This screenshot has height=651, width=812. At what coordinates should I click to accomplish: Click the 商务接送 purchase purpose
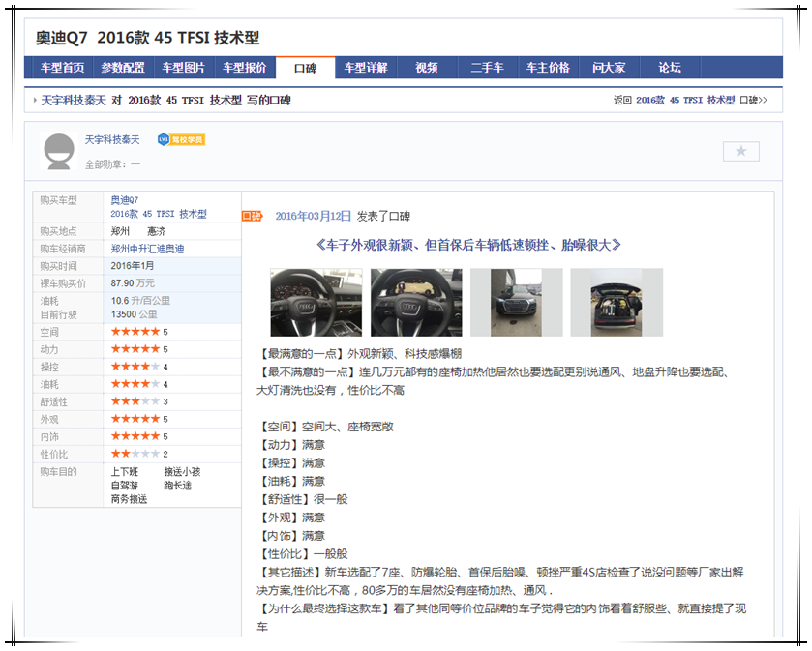tap(130, 499)
